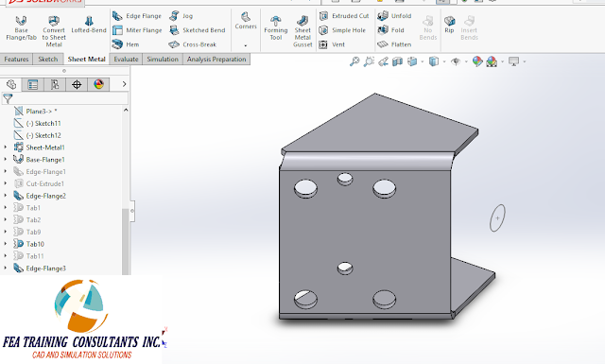The image size is (605, 364).
Task: Click the Extruded Cut tool
Action: pos(344,16)
